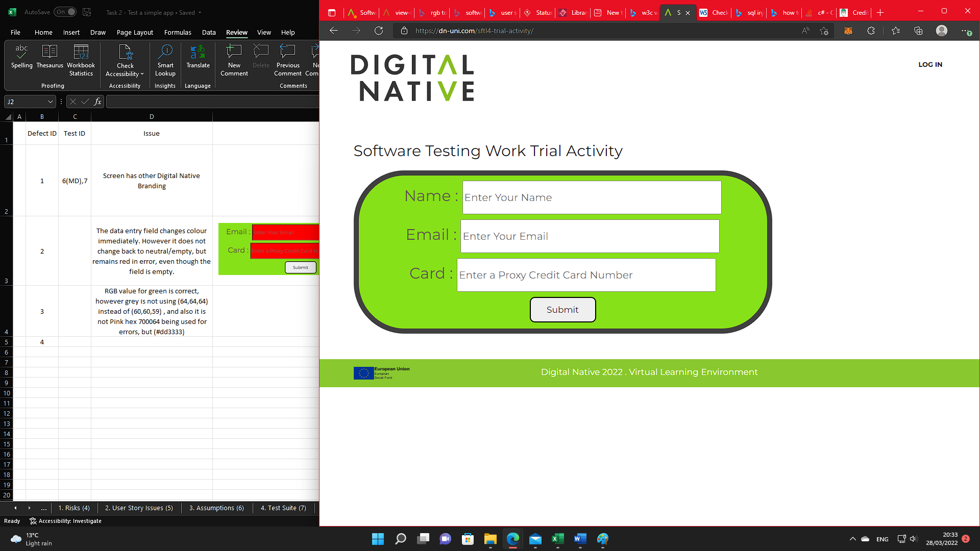This screenshot has width=980, height=551.
Task: Click the Check Accessibility icon
Action: (x=125, y=52)
